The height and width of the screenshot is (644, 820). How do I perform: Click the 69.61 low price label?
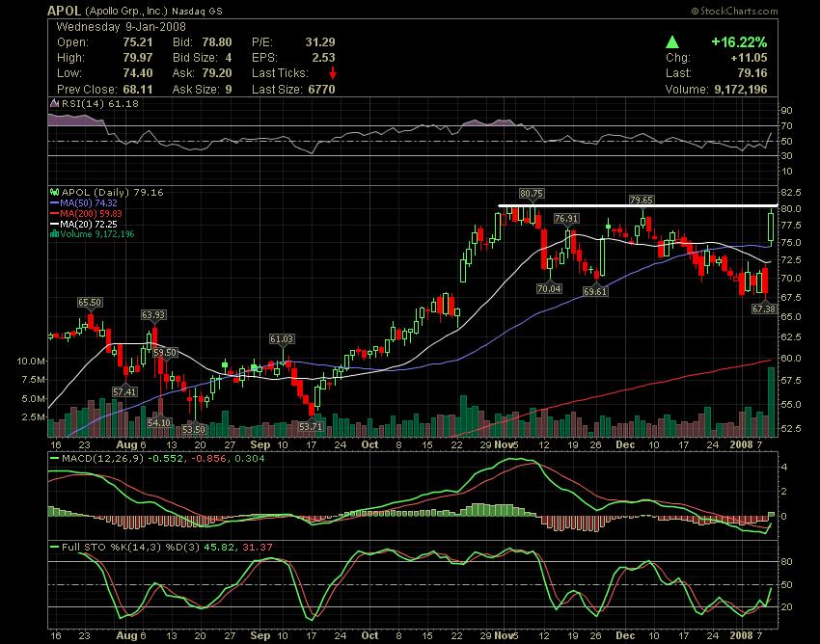pos(595,292)
